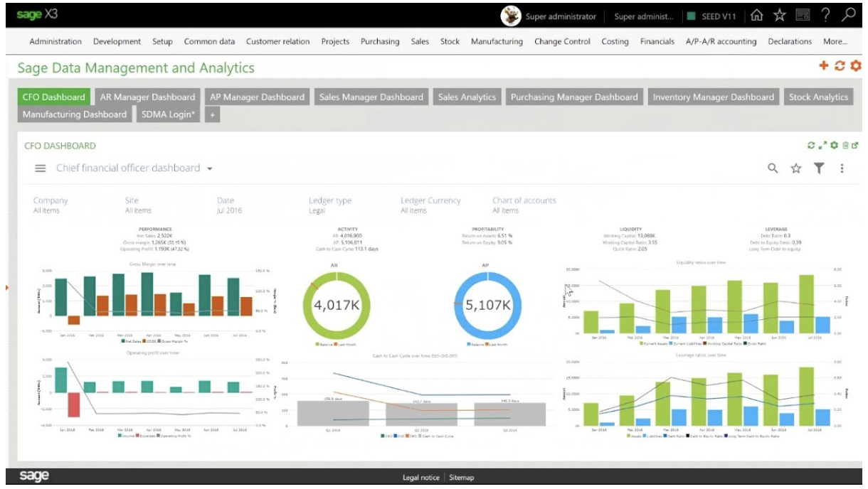
Task: Open the Financials menu
Action: (x=657, y=41)
